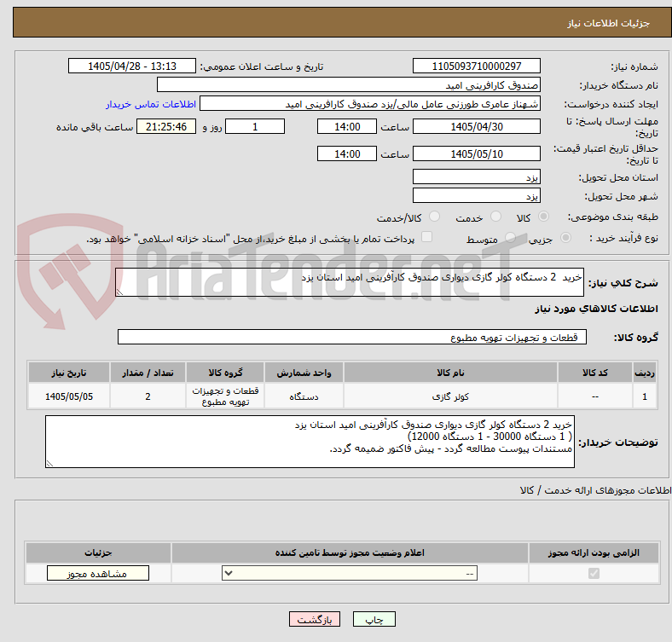
Task: Click the شهر محل تحویل field
Action: [x=476, y=195]
